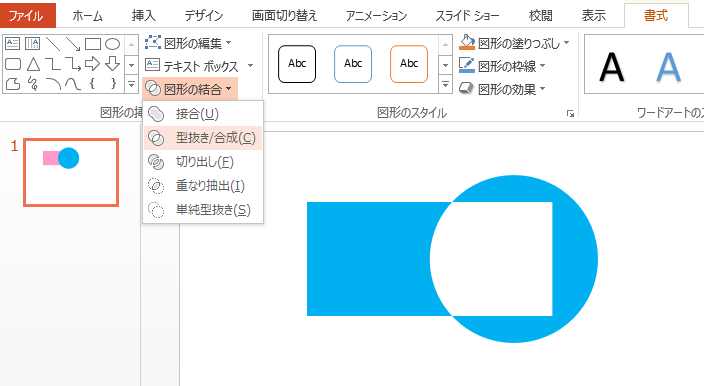Screen dimensions: 704x386
Task: Open 図形の結合 merge shapes menu
Action: [x=190, y=89]
